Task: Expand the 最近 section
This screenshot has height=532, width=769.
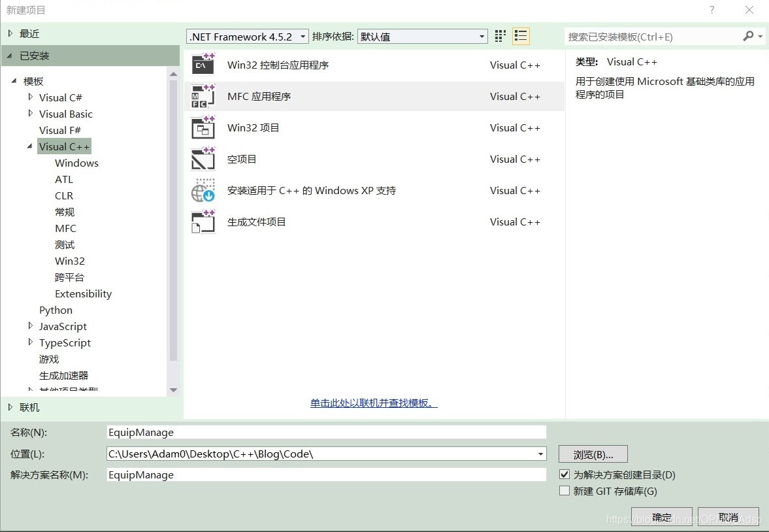Action: 10,33
